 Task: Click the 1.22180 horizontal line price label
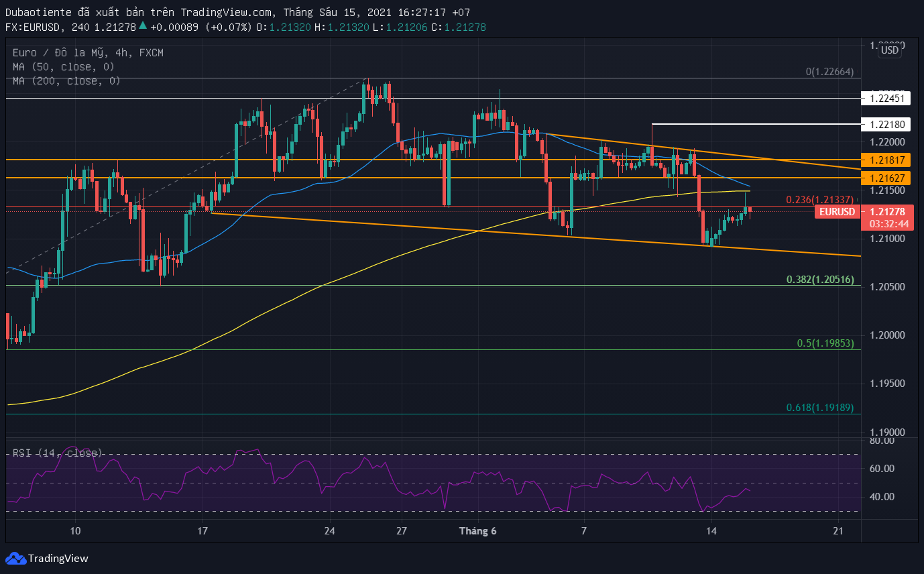click(x=887, y=124)
